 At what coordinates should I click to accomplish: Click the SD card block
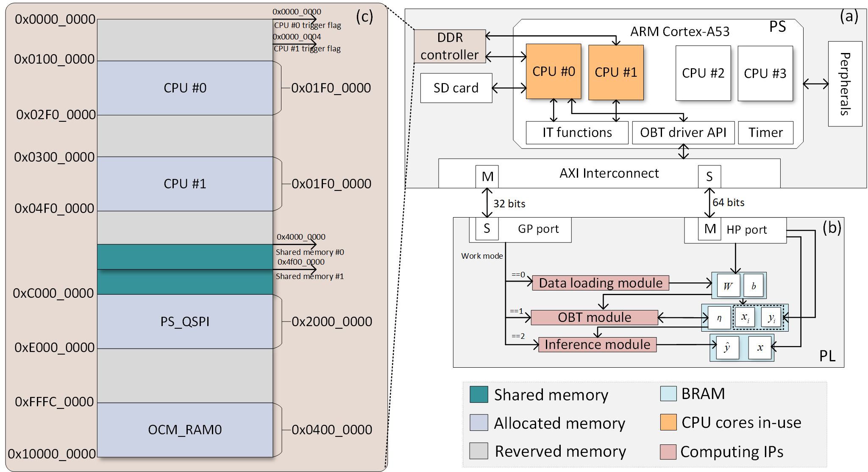[x=456, y=88]
